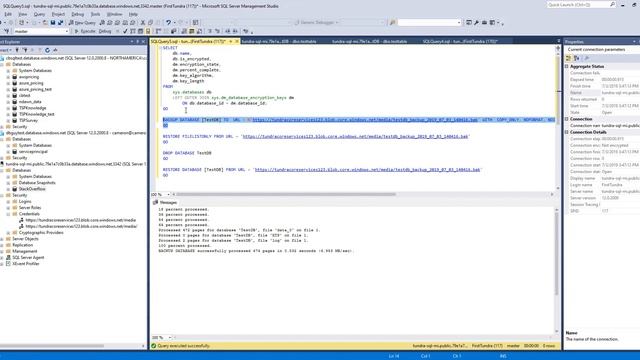
Task: Click the Alphabetical sort icon in Properties
Action: (576, 58)
